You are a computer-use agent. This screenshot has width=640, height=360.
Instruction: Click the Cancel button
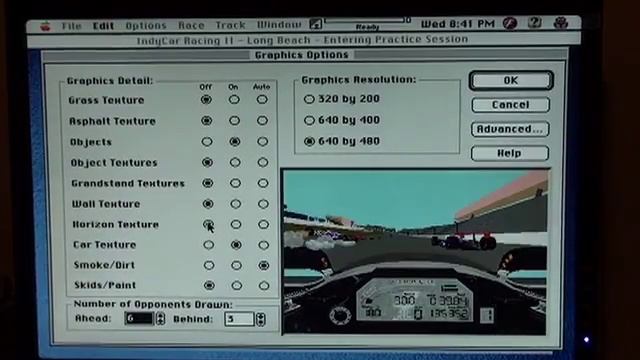(x=510, y=104)
